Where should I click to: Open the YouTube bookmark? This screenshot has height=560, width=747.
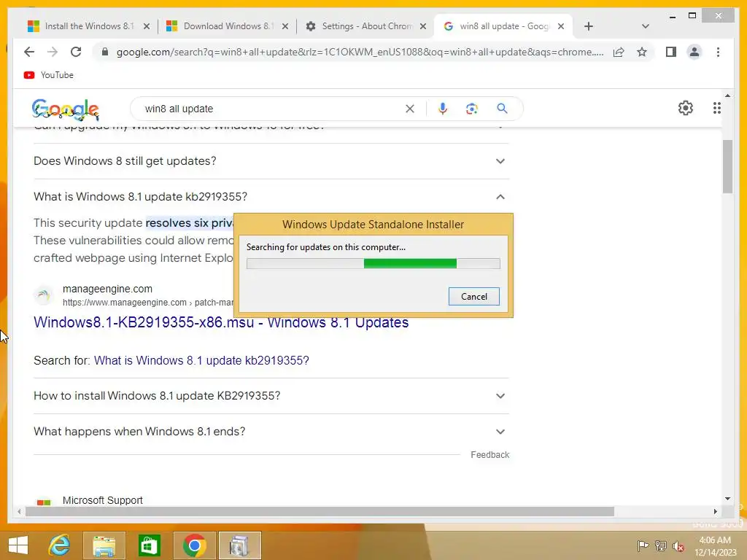click(49, 75)
